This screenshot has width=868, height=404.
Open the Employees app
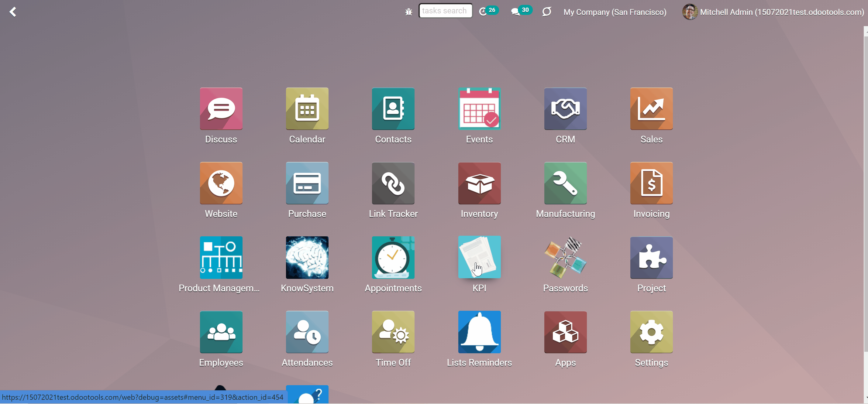point(221,332)
